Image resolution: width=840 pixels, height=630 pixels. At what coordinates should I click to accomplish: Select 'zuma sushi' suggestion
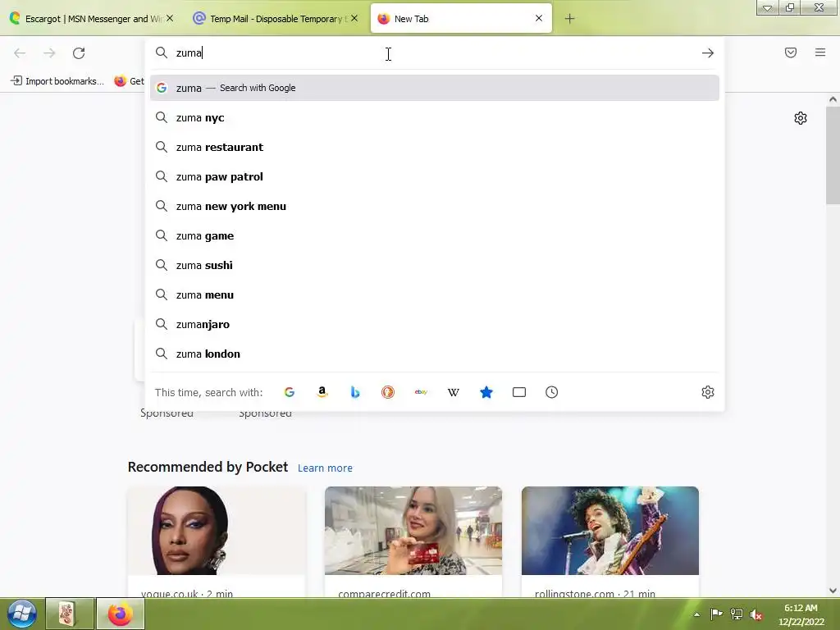[435, 265]
